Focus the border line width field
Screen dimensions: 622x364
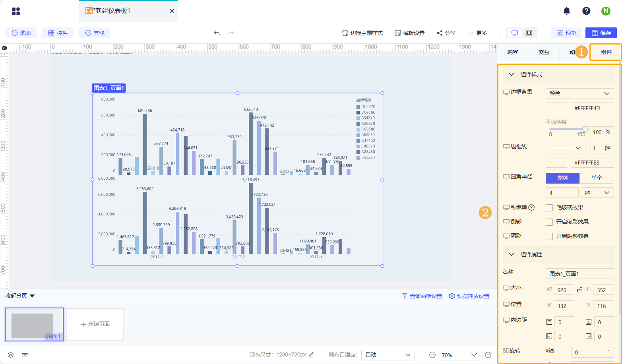(601, 148)
